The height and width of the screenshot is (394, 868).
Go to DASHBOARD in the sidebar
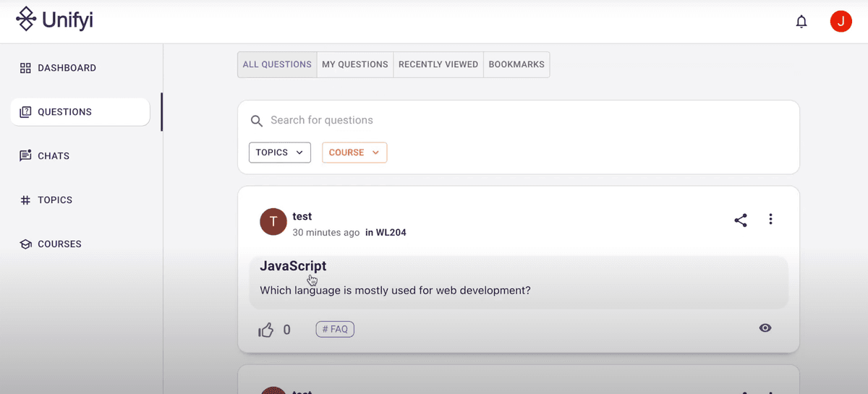pyautogui.click(x=67, y=68)
